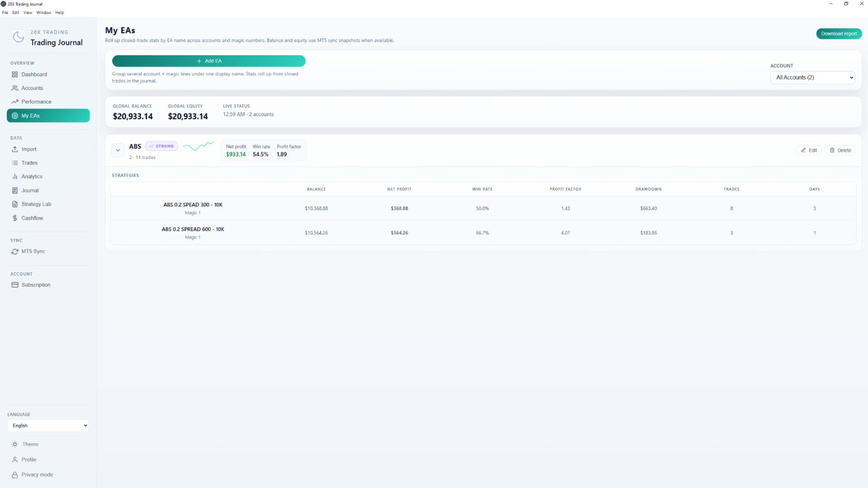This screenshot has height=488, width=868.
Task: Click the MT5 Sync refresh icon
Action: (x=15, y=252)
